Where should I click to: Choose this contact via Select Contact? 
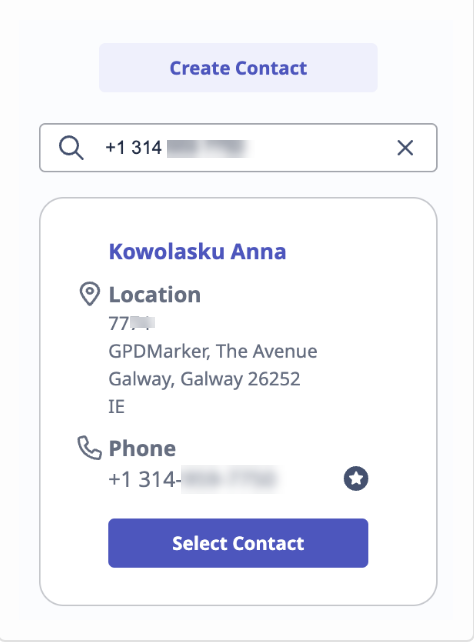tap(238, 543)
